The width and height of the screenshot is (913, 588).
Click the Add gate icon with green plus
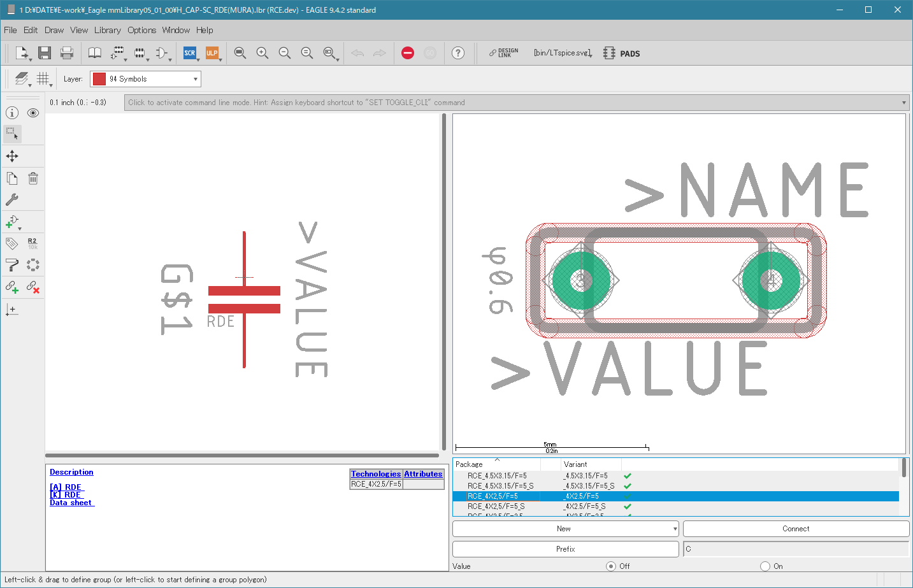[x=13, y=222]
